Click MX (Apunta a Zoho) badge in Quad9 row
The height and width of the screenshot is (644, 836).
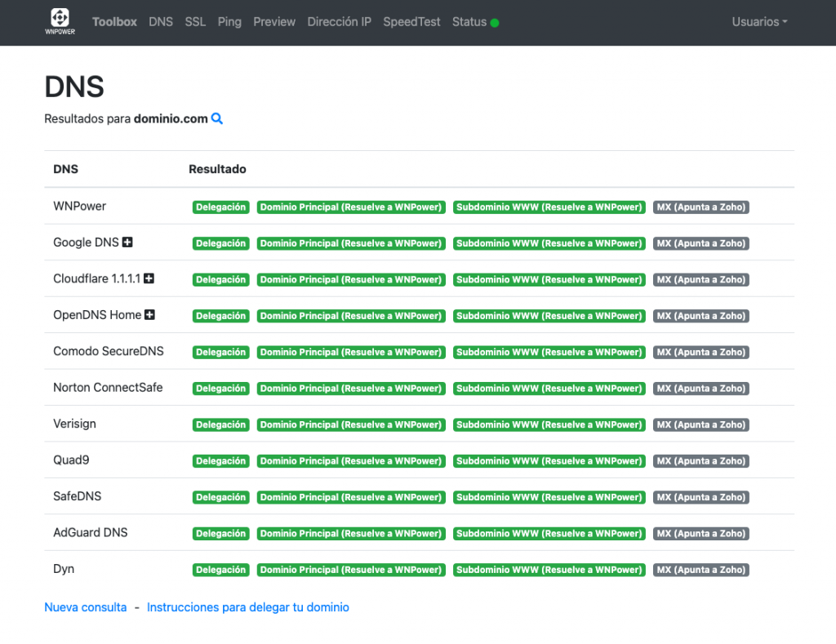pyautogui.click(x=701, y=460)
